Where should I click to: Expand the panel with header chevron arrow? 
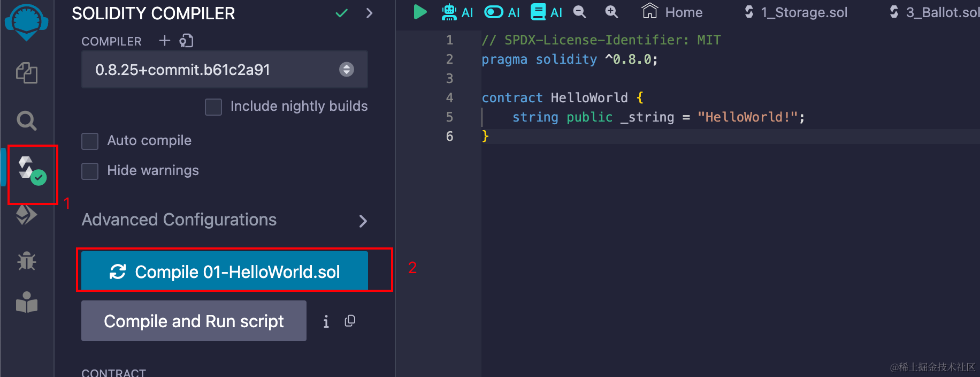click(x=369, y=13)
